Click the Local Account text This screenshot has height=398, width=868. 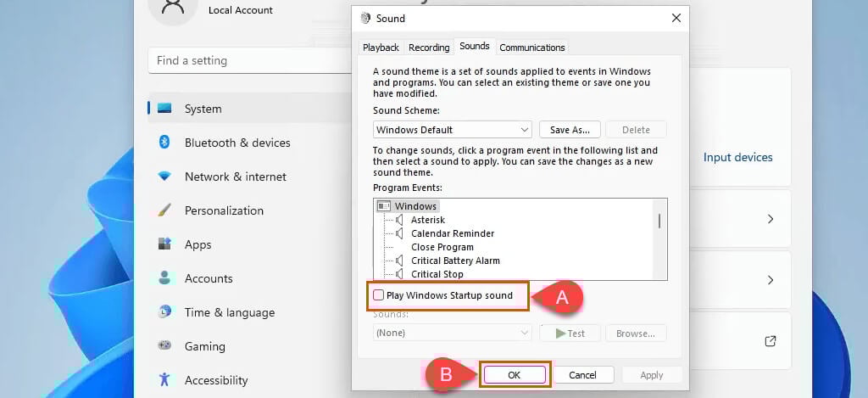point(241,10)
